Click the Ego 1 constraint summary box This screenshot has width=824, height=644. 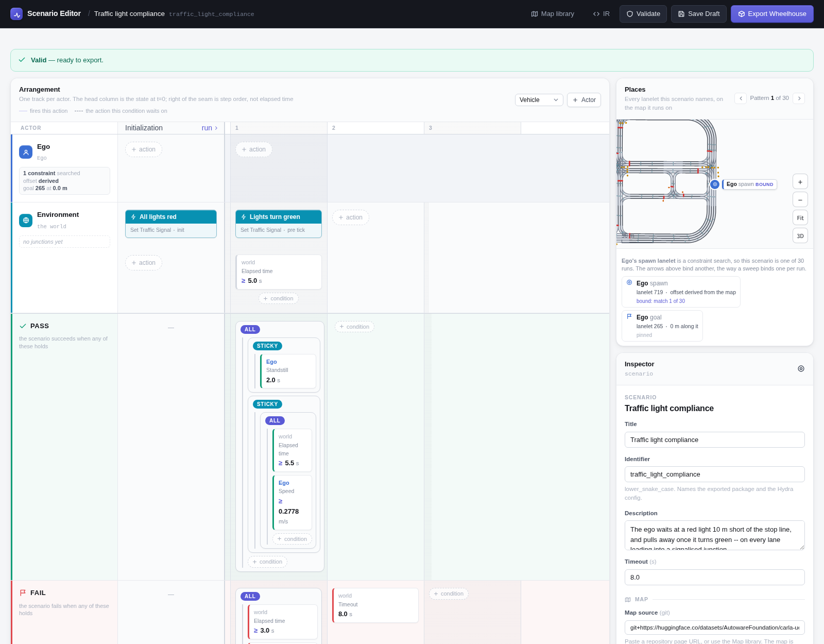coord(64,181)
